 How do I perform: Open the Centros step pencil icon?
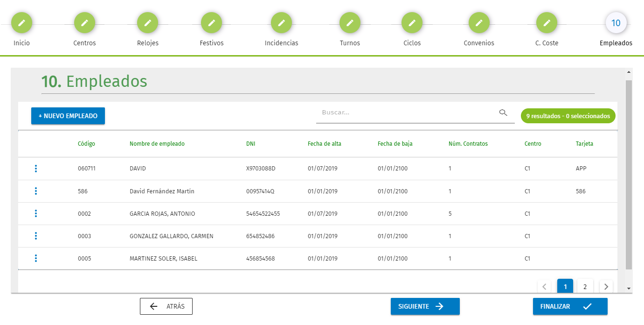tap(84, 22)
